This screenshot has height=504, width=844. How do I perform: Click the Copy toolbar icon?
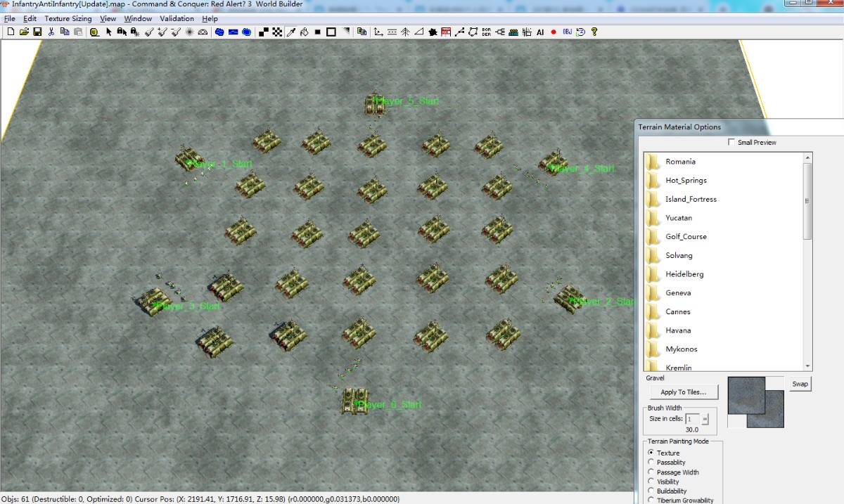(x=65, y=32)
